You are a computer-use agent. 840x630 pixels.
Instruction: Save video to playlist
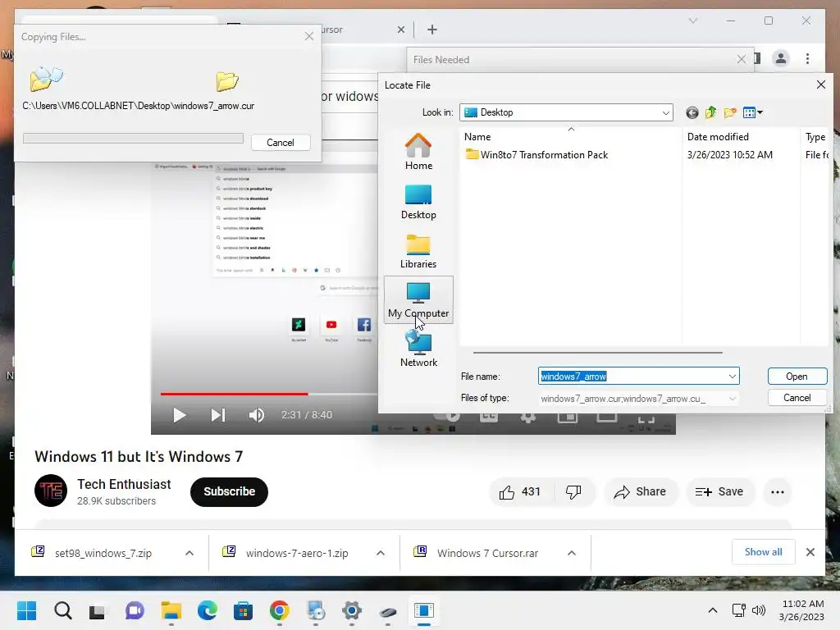[719, 492]
